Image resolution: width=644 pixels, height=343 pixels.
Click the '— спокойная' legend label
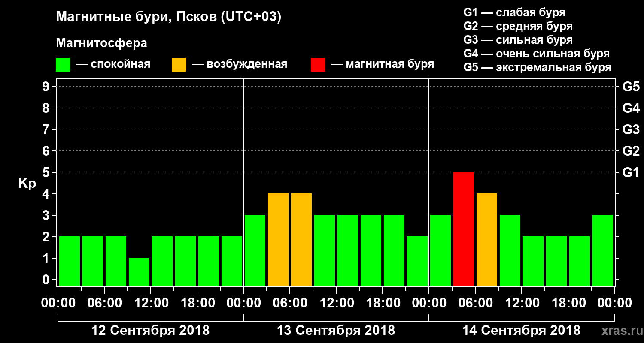point(113,65)
